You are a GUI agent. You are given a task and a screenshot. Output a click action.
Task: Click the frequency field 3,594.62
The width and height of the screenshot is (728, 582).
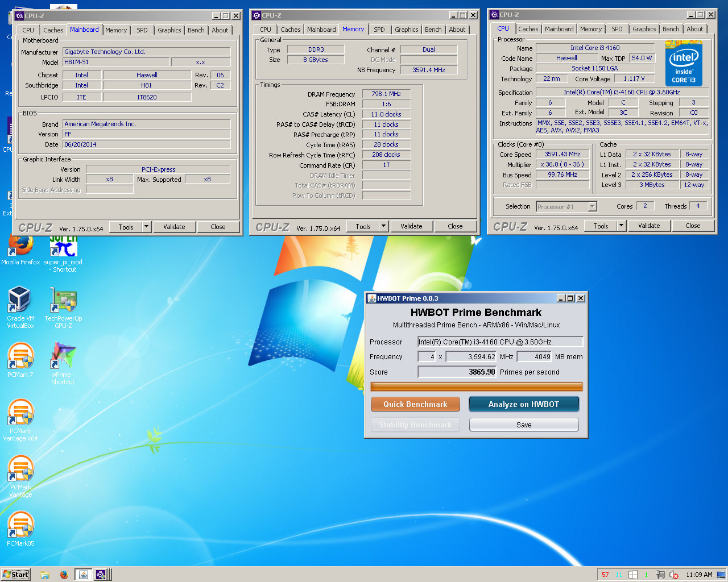(x=471, y=356)
